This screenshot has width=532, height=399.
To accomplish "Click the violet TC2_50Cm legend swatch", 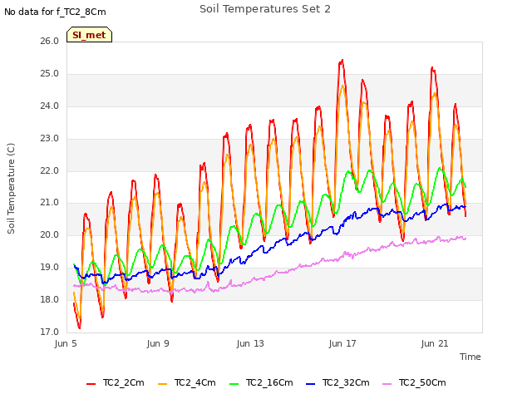I will 387,384.
